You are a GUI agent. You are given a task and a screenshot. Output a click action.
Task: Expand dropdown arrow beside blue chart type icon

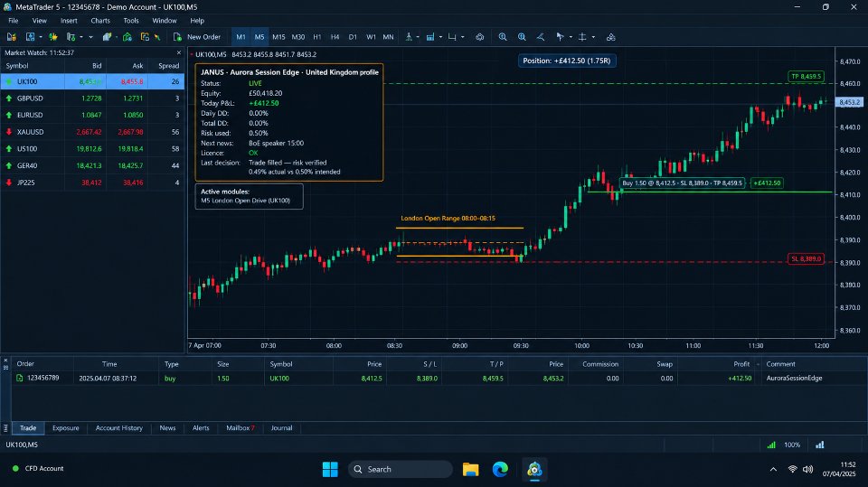[x=440, y=37]
